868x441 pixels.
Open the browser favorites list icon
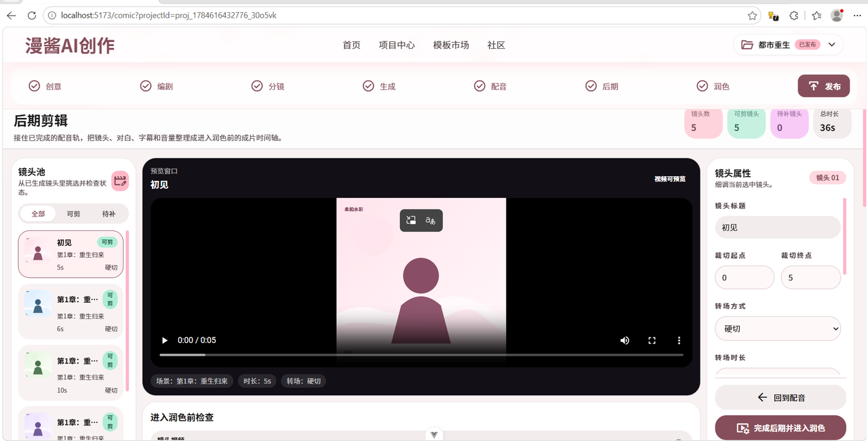point(816,15)
